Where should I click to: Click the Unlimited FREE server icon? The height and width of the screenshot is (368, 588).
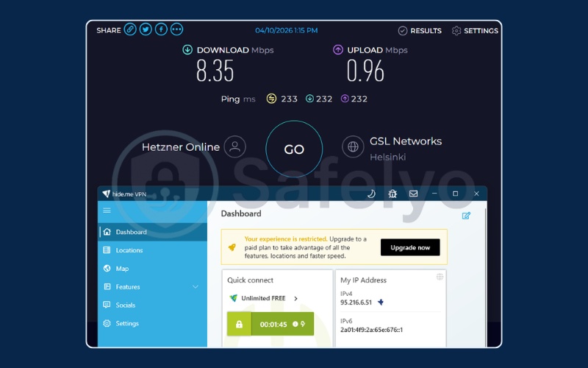(x=233, y=298)
